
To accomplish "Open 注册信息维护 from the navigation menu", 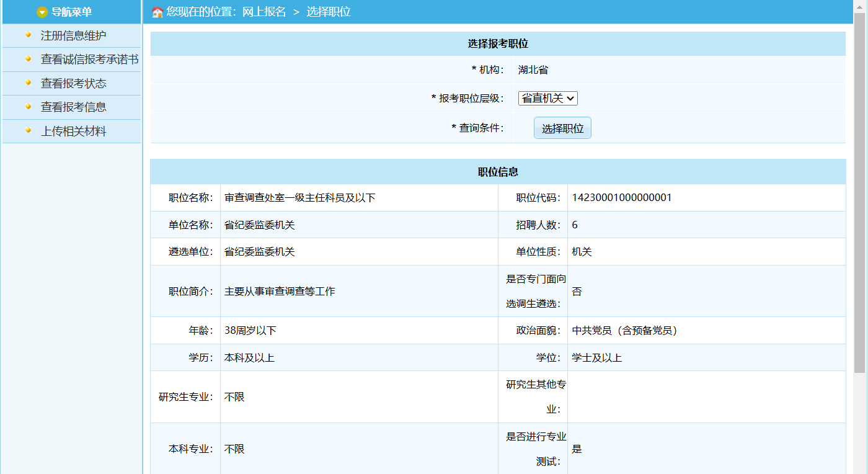I will pyautogui.click(x=73, y=36).
